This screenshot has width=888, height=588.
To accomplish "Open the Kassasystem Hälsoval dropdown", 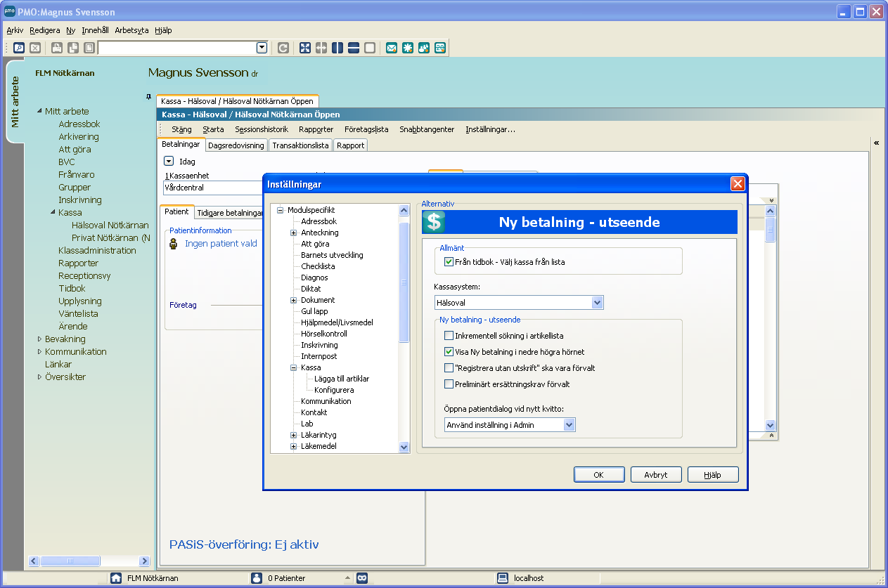I will coord(597,303).
